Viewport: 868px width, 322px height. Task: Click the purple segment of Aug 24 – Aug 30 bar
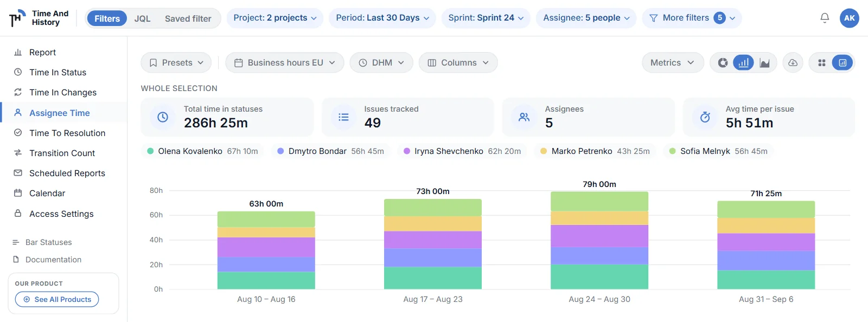[x=599, y=236]
